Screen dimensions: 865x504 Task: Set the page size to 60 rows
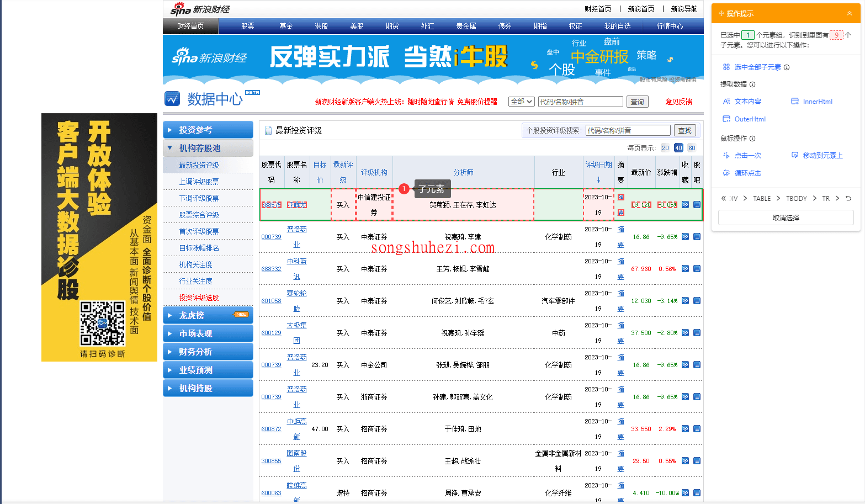[692, 148]
